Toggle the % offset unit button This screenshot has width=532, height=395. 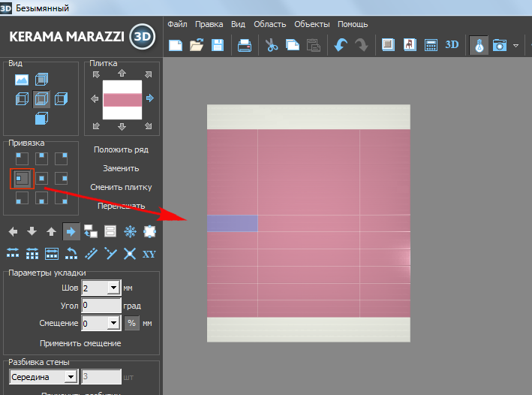tap(131, 324)
